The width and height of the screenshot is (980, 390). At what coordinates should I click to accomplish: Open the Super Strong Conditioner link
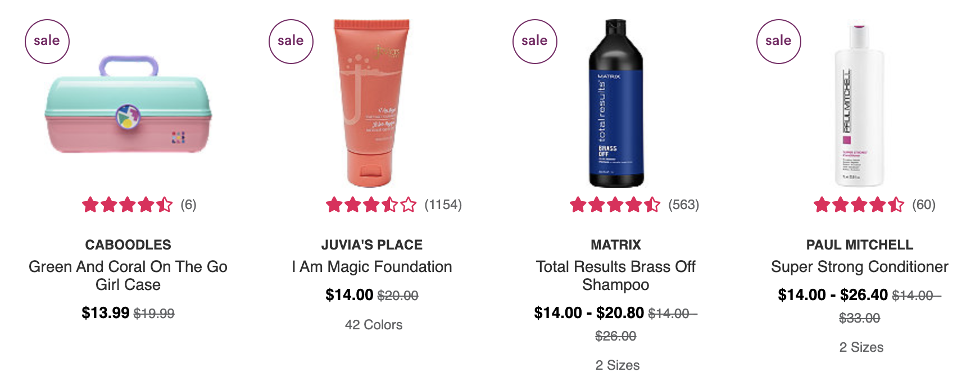(860, 266)
